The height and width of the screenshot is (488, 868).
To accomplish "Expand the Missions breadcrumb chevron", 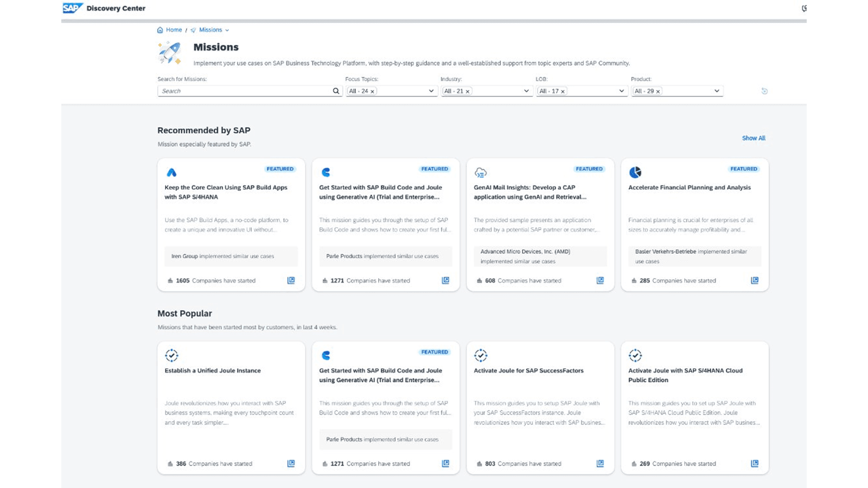I will click(227, 30).
